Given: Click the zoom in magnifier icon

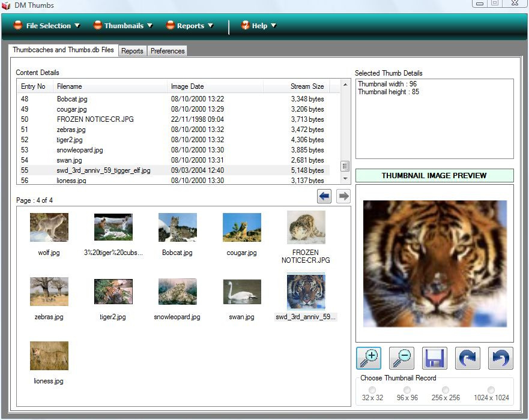Looking at the screenshot, I should coord(368,358).
